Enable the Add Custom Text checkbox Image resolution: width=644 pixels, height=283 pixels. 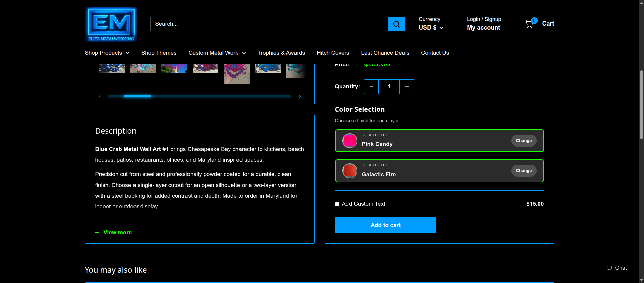pos(337,204)
